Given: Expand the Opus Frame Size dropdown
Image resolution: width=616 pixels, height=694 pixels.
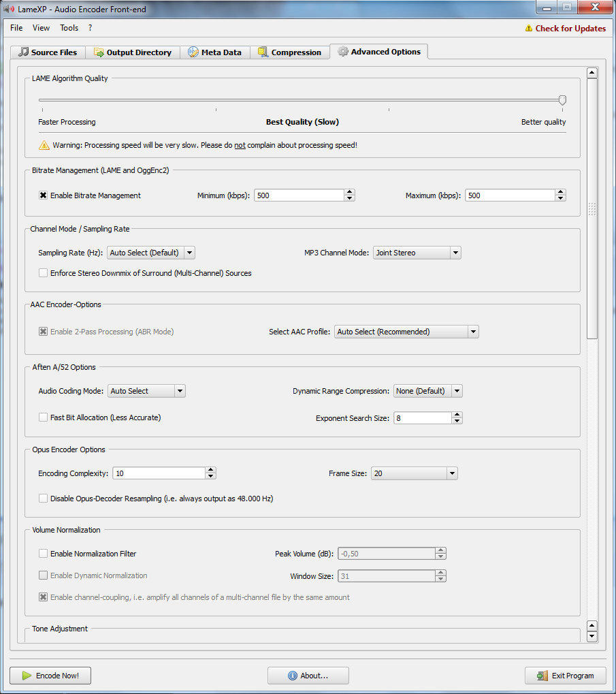Looking at the screenshot, I should [x=415, y=473].
